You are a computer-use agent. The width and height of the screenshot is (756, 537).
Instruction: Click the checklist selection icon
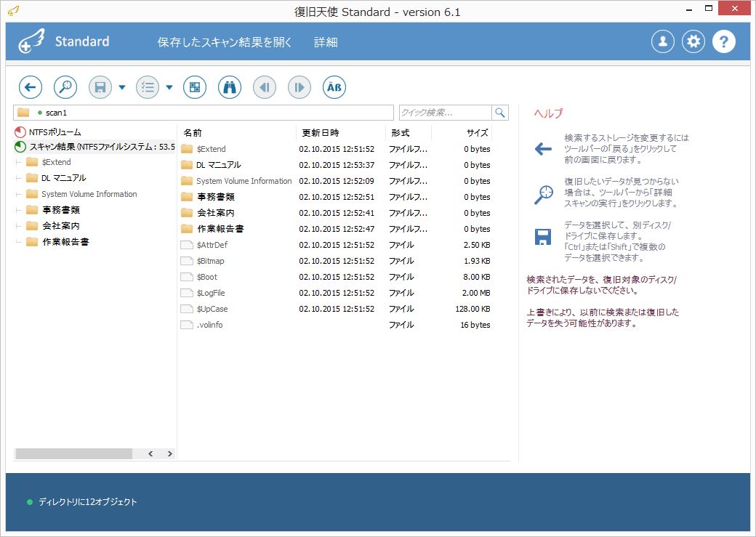pyautogui.click(x=148, y=87)
